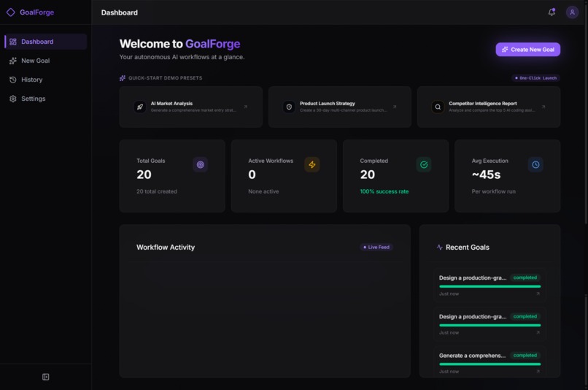Viewport: 588px width, 390px height.
Task: Click the clock icon in Avg Execution card
Action: pyautogui.click(x=535, y=164)
